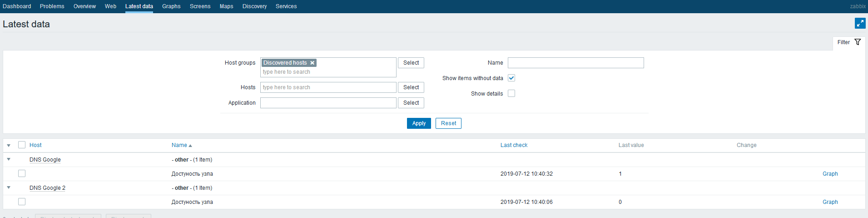868x218 pixels.
Task: Collapse the DNS Google host group row
Action: point(9,159)
